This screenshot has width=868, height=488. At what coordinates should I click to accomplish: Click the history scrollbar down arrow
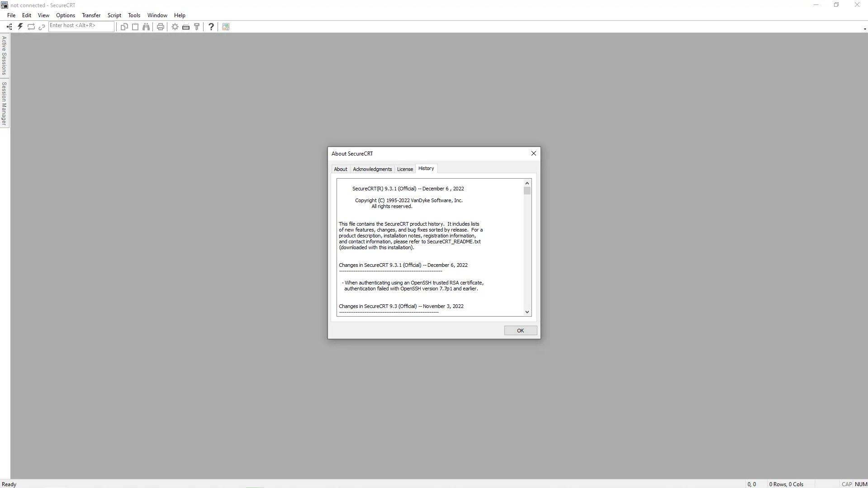pos(527,312)
